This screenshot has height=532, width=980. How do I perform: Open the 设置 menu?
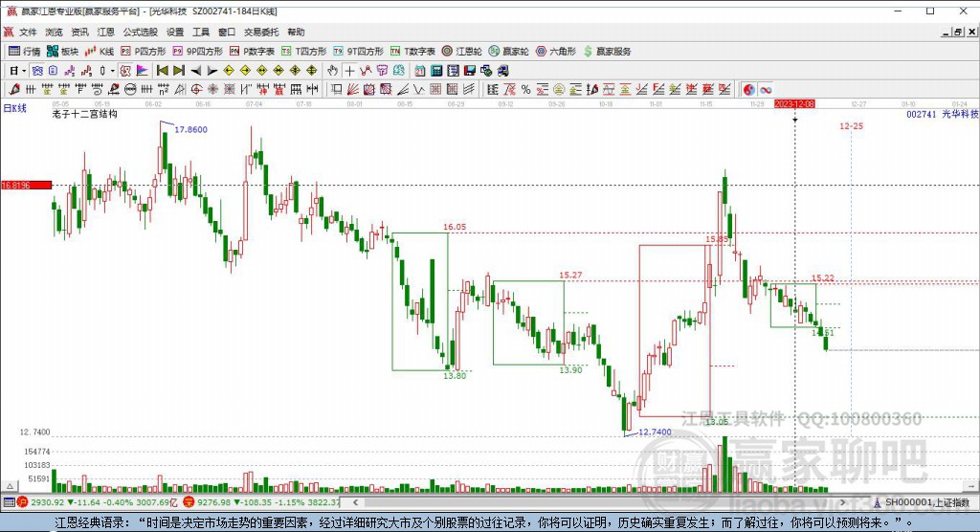(175, 32)
